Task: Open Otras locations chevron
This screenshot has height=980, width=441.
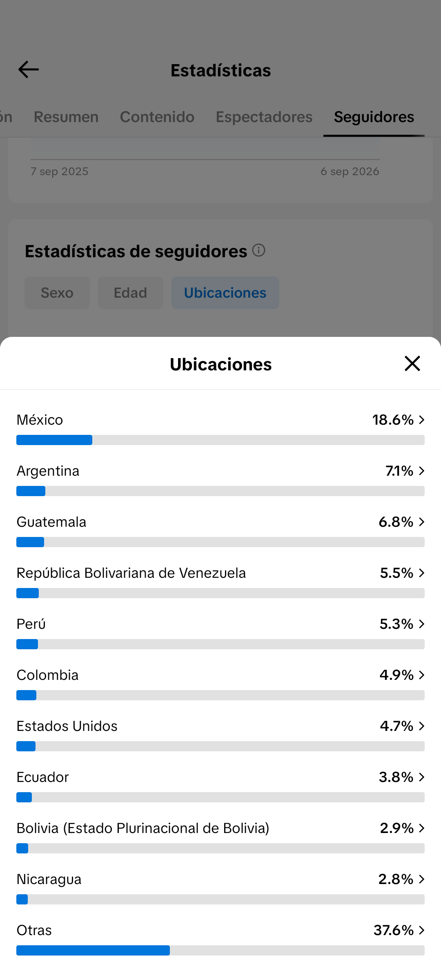Action: [x=422, y=930]
